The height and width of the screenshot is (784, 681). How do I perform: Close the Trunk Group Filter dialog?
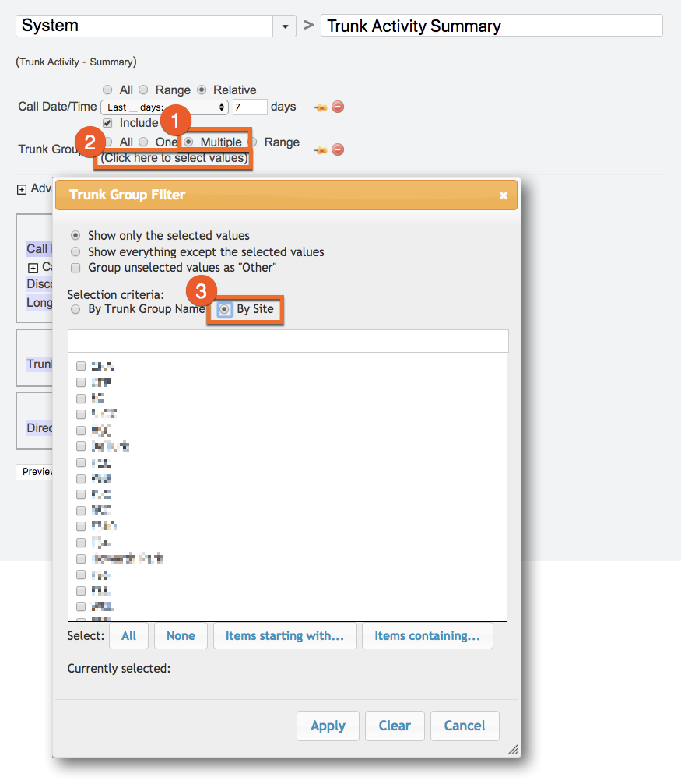coord(504,195)
